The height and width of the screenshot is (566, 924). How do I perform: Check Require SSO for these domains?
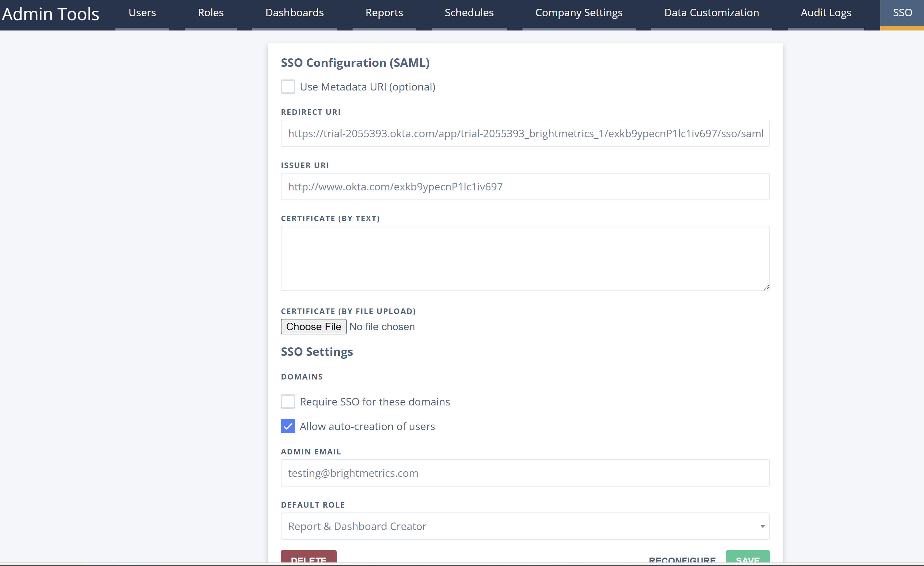288,402
